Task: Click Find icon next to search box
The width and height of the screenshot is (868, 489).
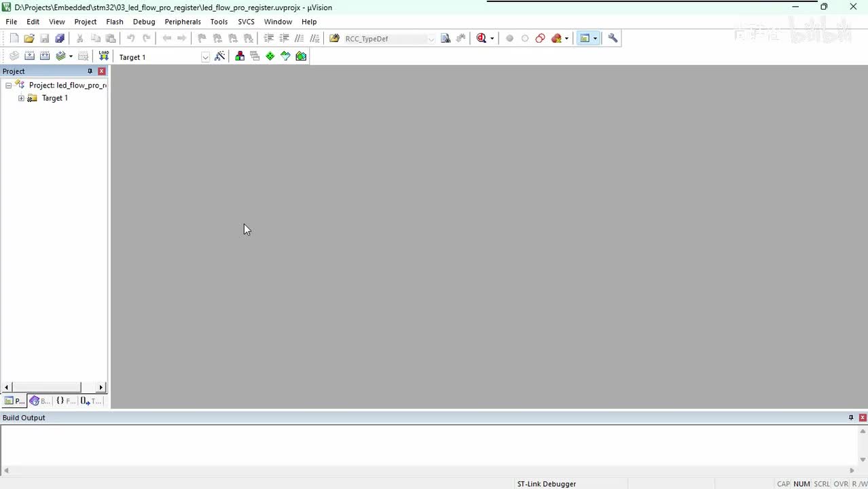Action: tap(446, 39)
